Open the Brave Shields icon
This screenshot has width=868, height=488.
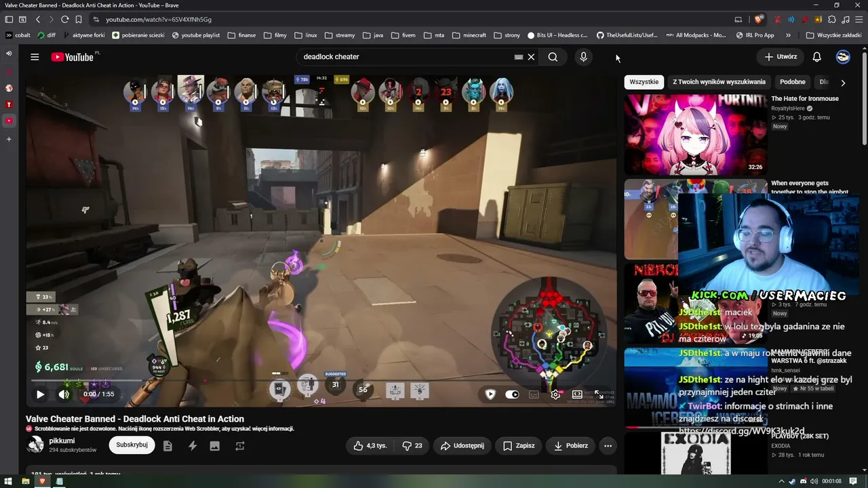[759, 19]
